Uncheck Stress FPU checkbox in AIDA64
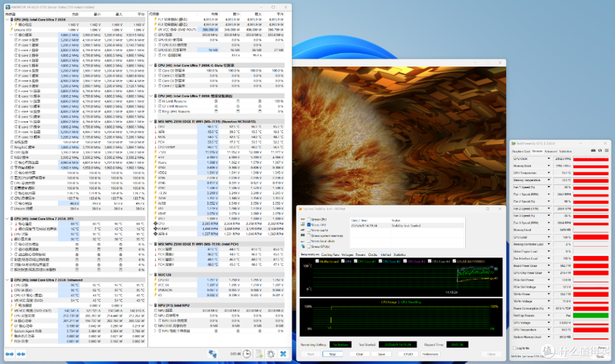Image resolution: width=615 pixels, height=364 pixels. pyautogui.click(x=309, y=225)
